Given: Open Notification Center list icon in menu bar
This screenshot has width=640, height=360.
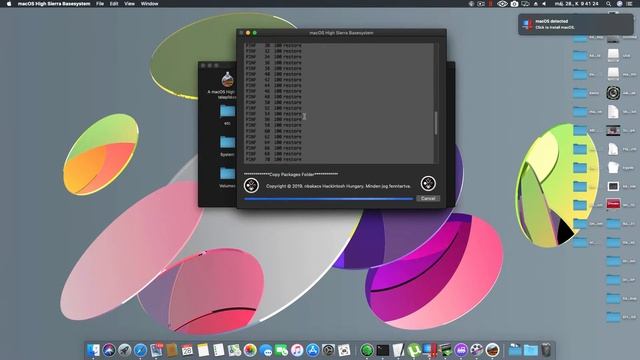Looking at the screenshot, I should point(629,4).
